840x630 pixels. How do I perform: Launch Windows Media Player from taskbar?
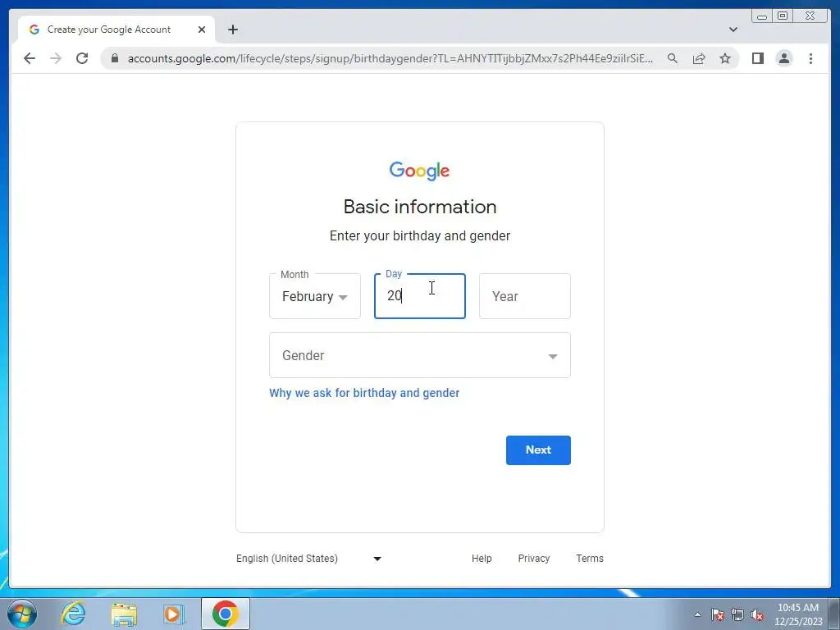[174, 614]
